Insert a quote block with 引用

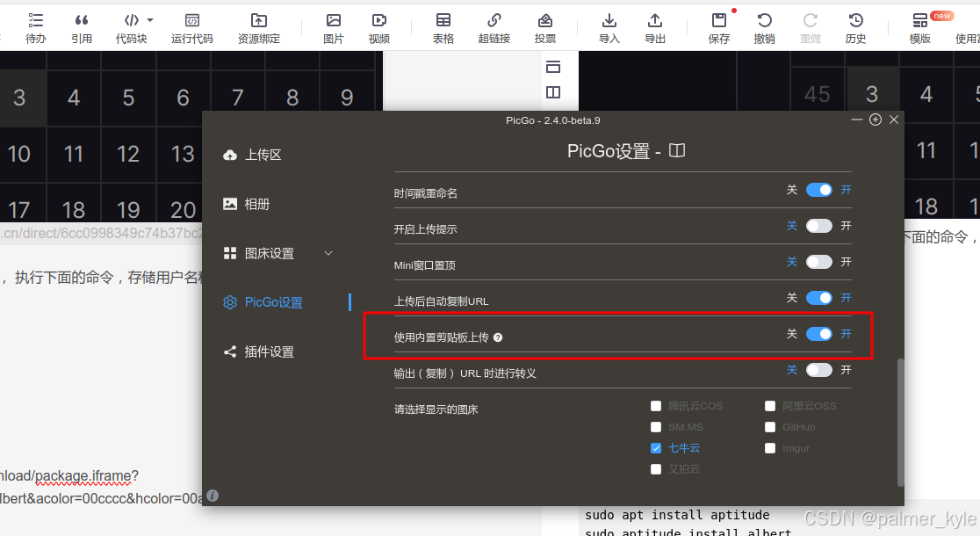tap(82, 29)
